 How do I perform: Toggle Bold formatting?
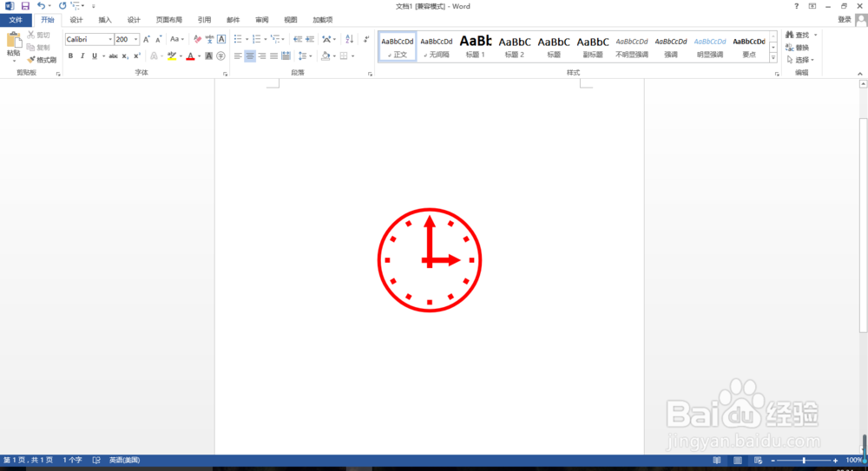[x=70, y=56]
